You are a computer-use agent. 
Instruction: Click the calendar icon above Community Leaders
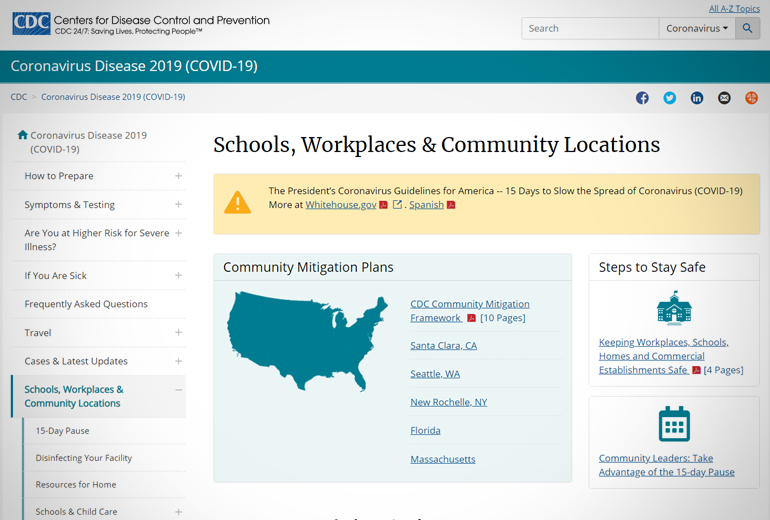click(x=674, y=424)
